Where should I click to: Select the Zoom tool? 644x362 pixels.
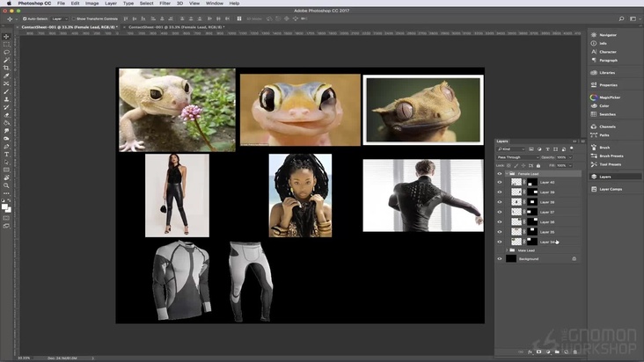[x=6, y=185]
